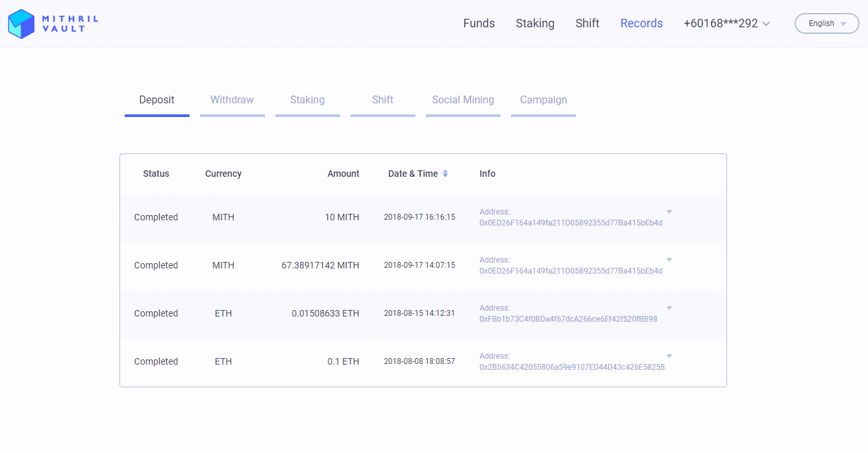Image resolution: width=868 pixels, height=453 pixels.
Task: Click address 0xFBb1b73C4f0BDa4f67dcA266ce6Ef42f520fBB98
Action: click(x=568, y=319)
